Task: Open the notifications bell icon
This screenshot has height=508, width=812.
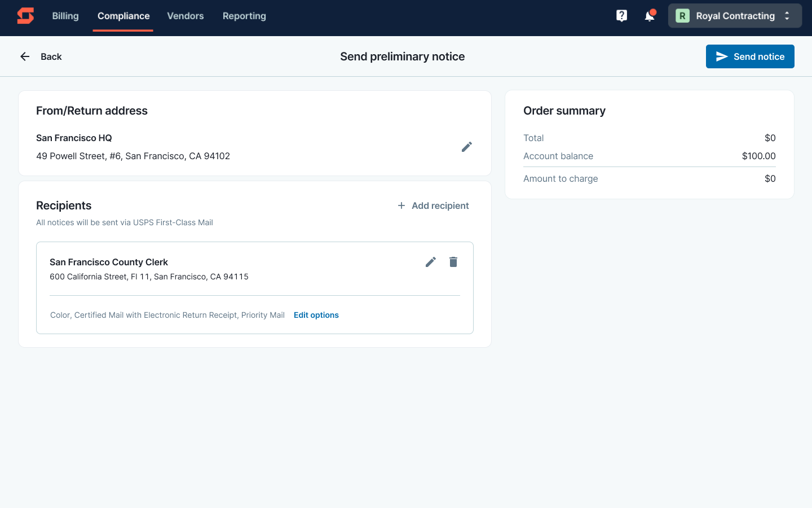Action: click(650, 16)
